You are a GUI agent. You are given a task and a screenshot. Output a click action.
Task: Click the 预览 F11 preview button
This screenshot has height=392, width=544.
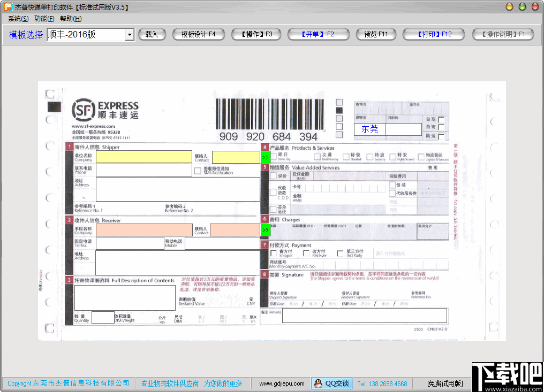pyautogui.click(x=376, y=34)
